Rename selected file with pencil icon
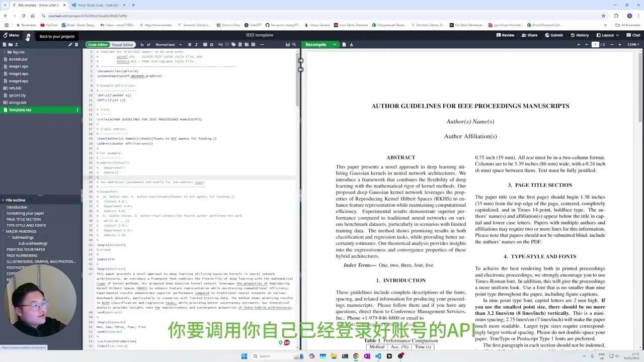This screenshot has width=644, height=362. coord(70,45)
